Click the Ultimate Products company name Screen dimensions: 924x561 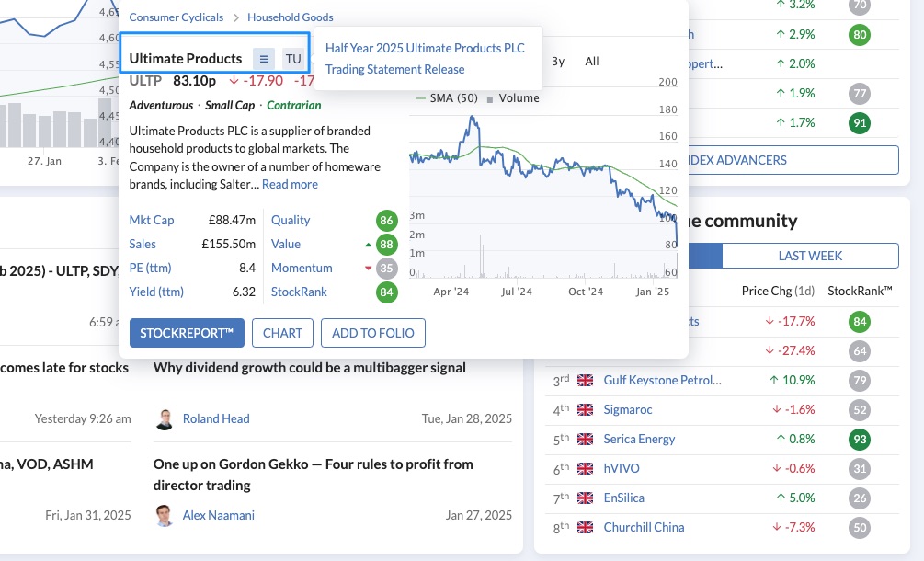[186, 58]
